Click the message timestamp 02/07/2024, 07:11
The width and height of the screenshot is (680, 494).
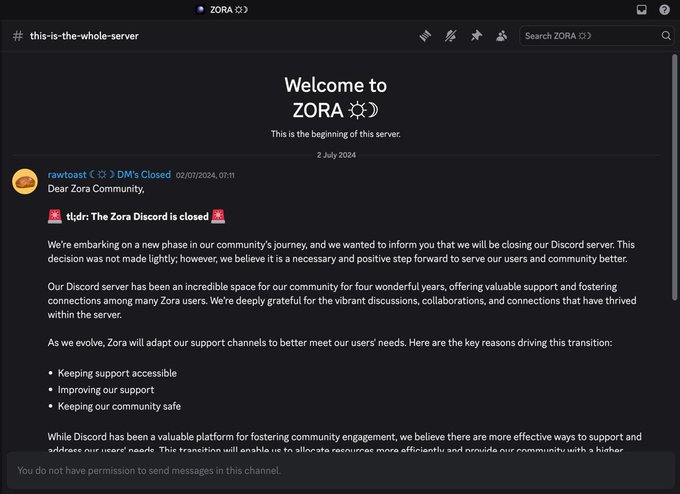tap(205, 175)
